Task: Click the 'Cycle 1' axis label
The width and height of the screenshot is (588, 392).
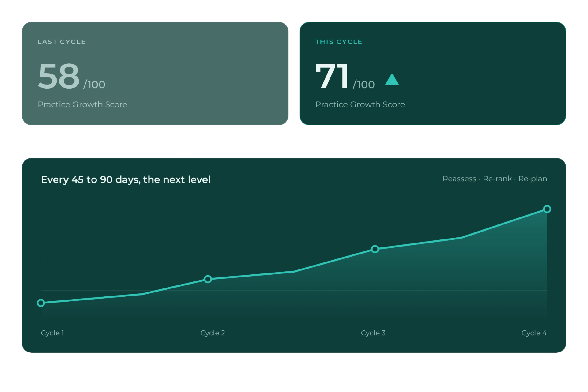Action: coord(52,333)
